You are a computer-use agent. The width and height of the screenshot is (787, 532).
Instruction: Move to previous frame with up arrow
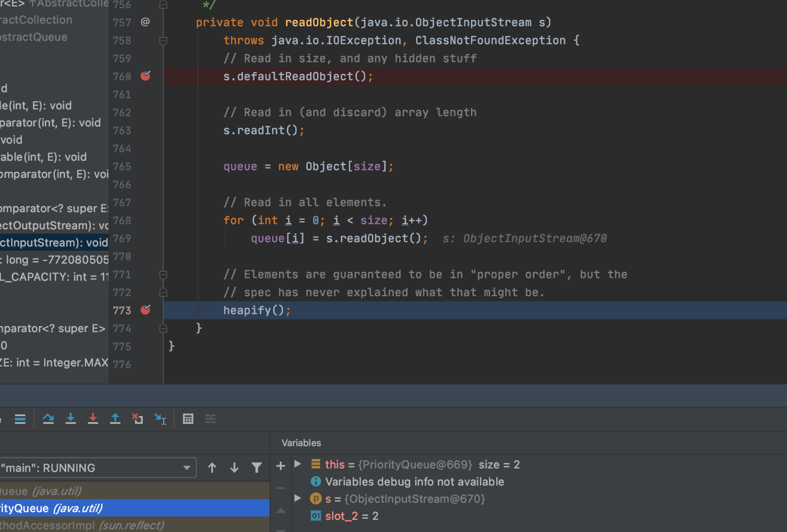pos(212,468)
